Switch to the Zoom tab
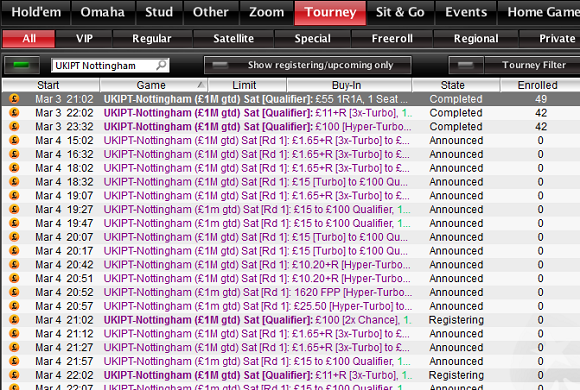The height and width of the screenshot is (390, 580). (x=266, y=13)
